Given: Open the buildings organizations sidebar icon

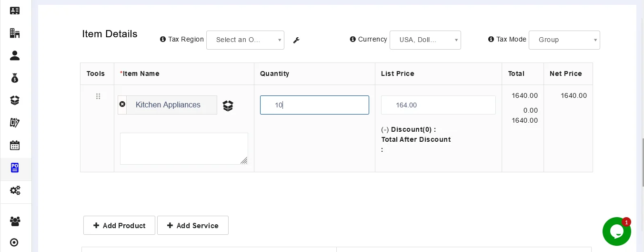Looking at the screenshot, I should tap(15, 33).
